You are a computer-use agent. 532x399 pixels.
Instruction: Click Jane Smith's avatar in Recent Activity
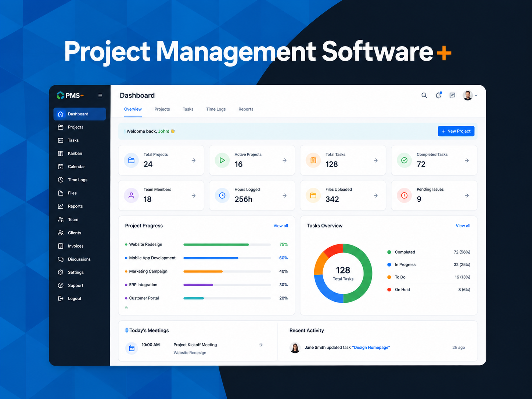pos(295,348)
